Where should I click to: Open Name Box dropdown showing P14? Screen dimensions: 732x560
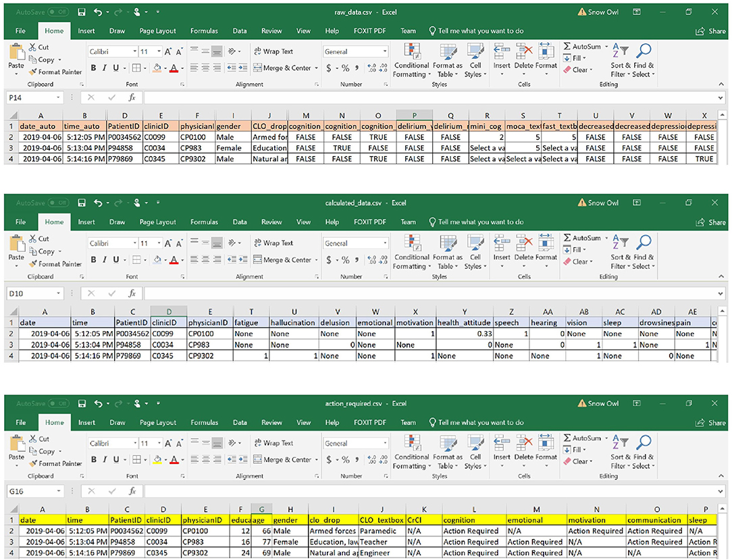coord(58,98)
